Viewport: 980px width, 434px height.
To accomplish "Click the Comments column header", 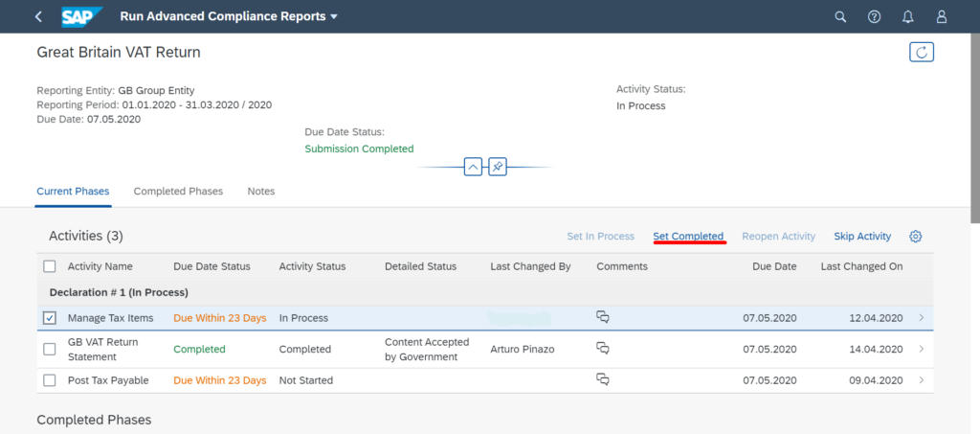I will point(622,266).
